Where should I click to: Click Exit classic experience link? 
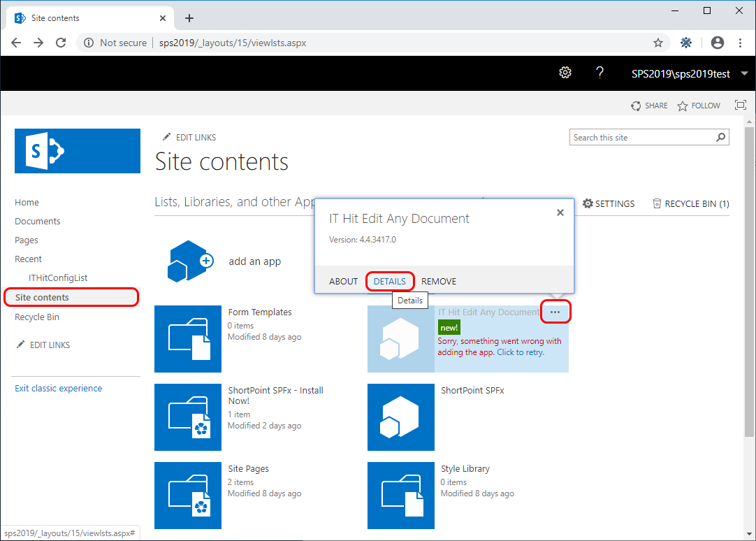(x=58, y=388)
